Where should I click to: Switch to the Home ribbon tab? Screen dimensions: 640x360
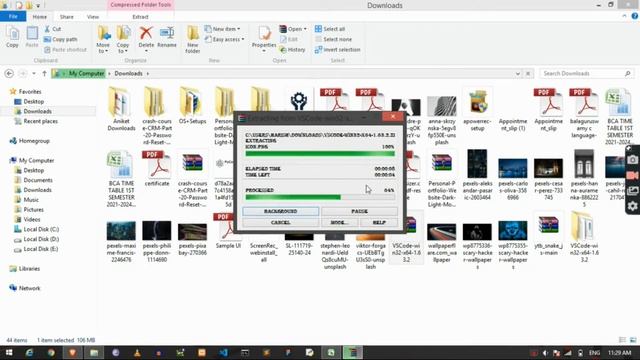(40, 17)
